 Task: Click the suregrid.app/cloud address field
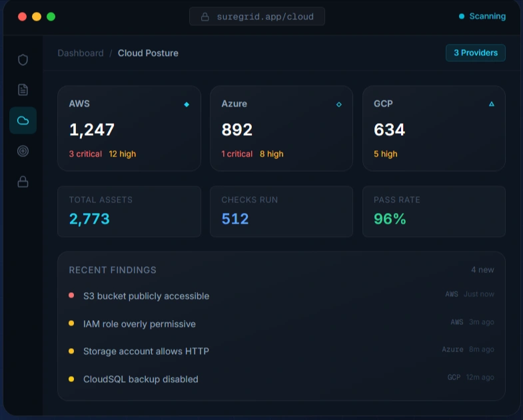(264, 17)
